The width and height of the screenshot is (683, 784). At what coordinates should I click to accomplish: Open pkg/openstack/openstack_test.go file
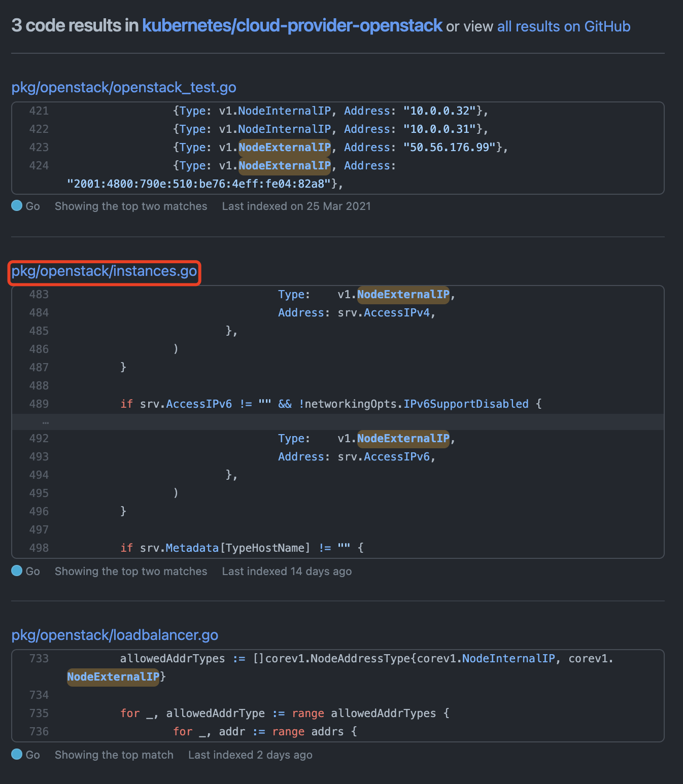[124, 87]
